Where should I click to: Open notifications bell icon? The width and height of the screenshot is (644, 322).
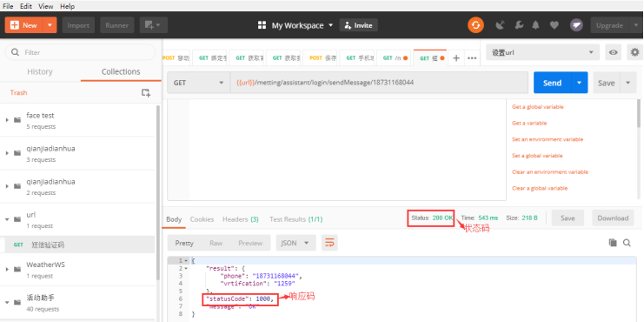535,25
